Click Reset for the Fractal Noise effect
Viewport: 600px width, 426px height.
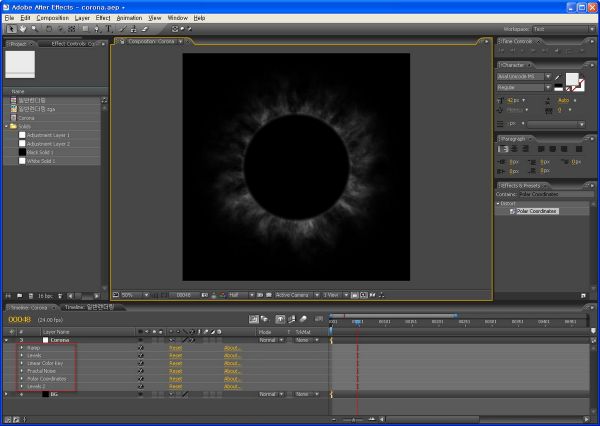point(176,371)
